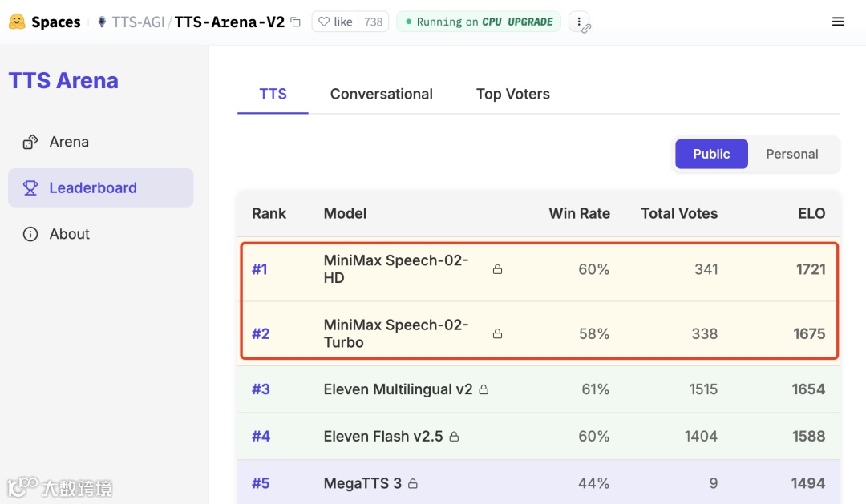The height and width of the screenshot is (504, 866).
Task: Switch to the Top Voters tab
Action: [x=512, y=94]
